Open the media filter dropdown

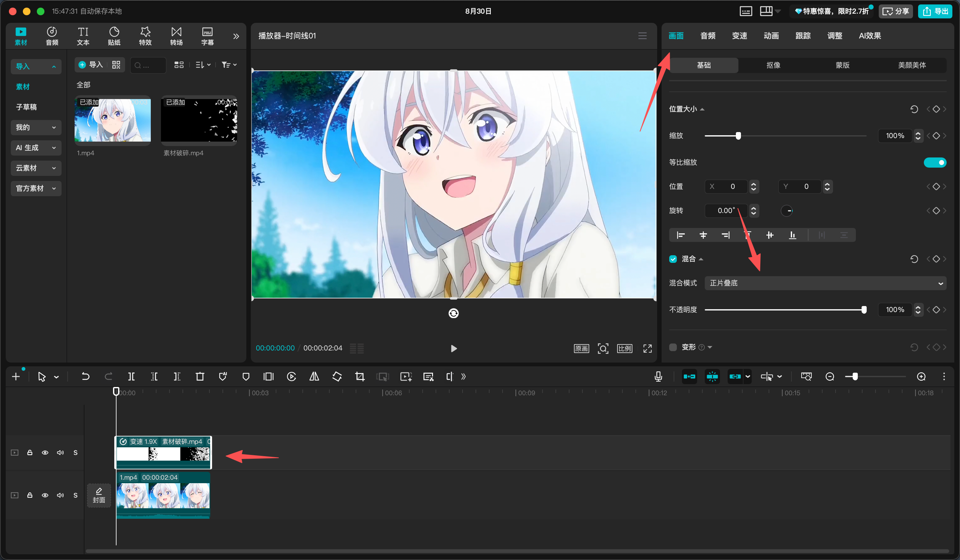229,65
